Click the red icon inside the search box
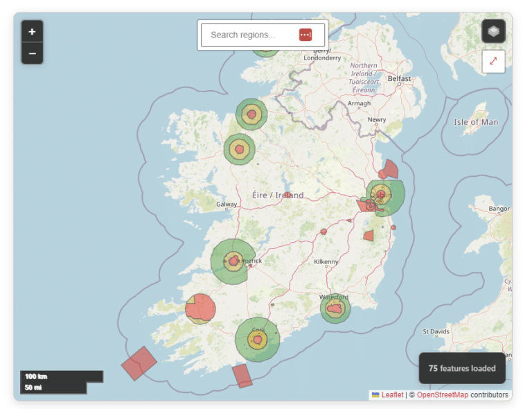 coord(305,35)
